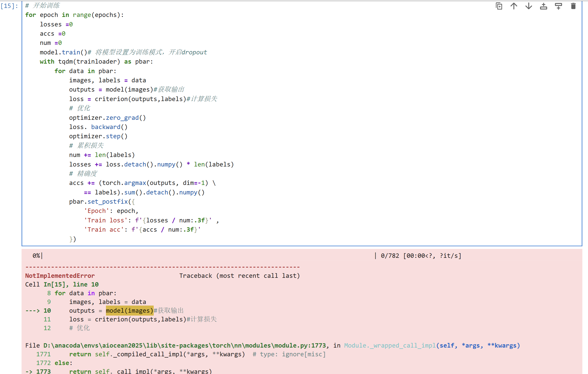Insert a new cell below this one
The width and height of the screenshot is (588, 374).
tap(558, 6)
